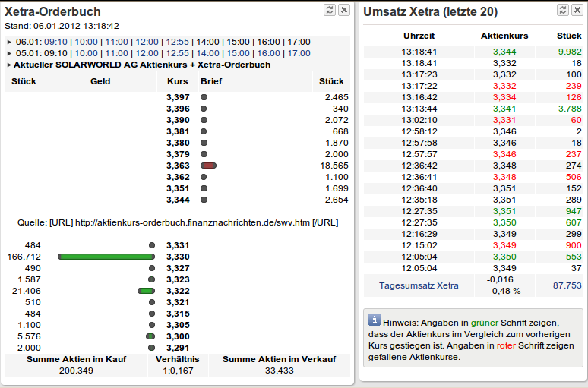Click Summe Aktien im Kauf value 200.349
This screenshot has height=388, width=588.
pos(76,371)
